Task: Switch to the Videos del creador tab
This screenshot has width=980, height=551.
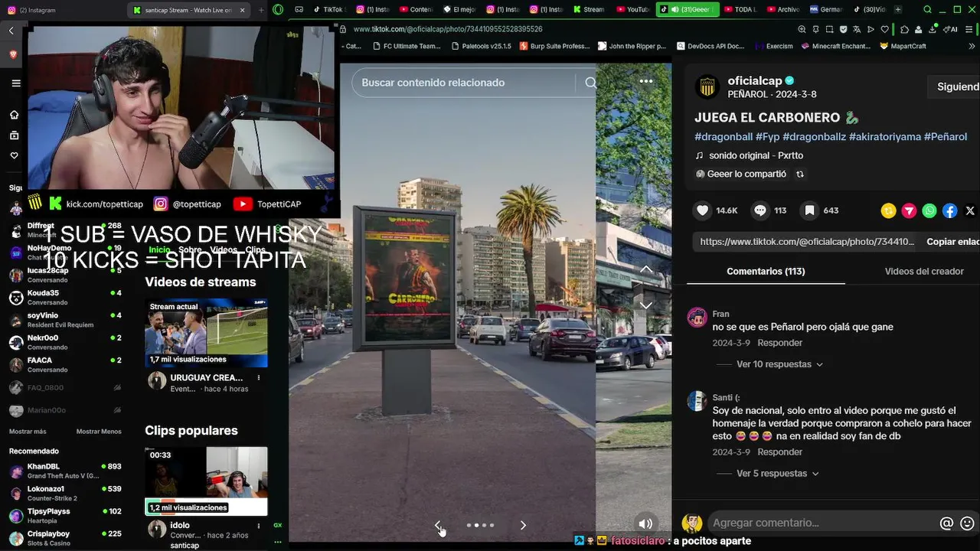Action: [924, 272]
